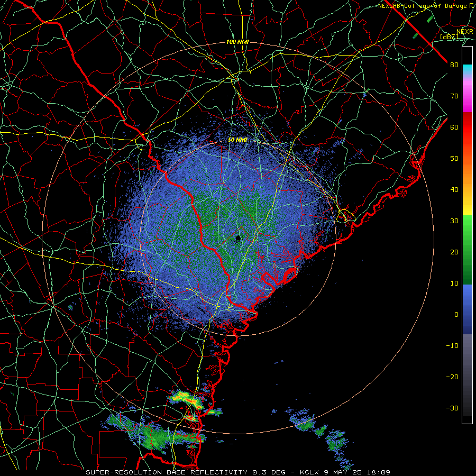Click the "100 NMI" range ring label
This screenshot has width=476, height=476.
237,42
